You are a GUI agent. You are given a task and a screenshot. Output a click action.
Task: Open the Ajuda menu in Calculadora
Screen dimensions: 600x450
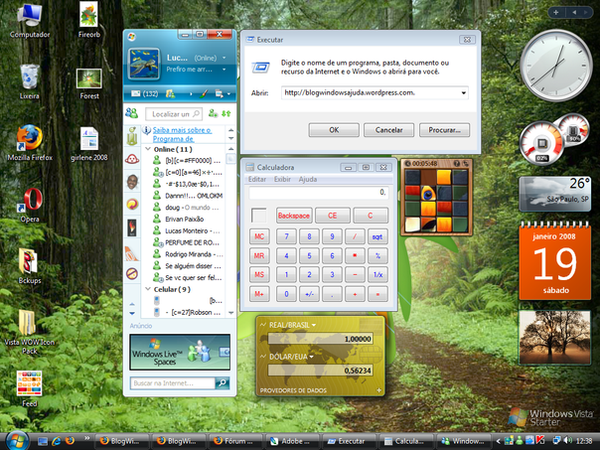[x=308, y=179]
